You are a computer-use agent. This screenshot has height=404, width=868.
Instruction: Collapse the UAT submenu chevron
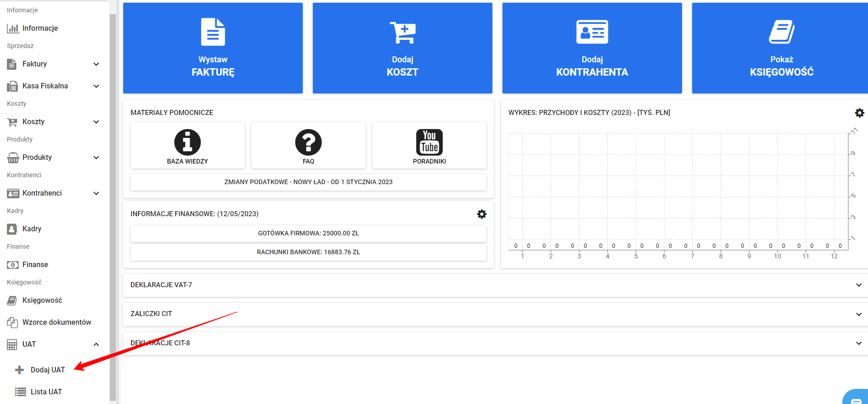96,344
